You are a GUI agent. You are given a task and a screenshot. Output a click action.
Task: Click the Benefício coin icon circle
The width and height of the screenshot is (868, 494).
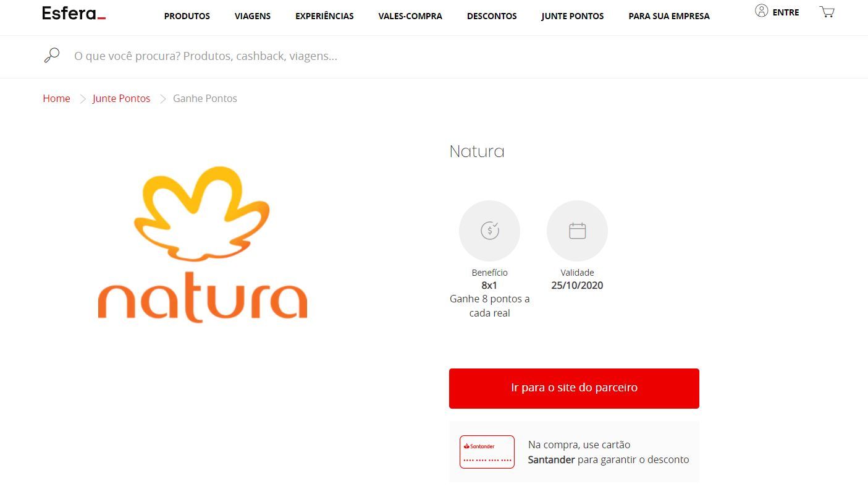(489, 231)
